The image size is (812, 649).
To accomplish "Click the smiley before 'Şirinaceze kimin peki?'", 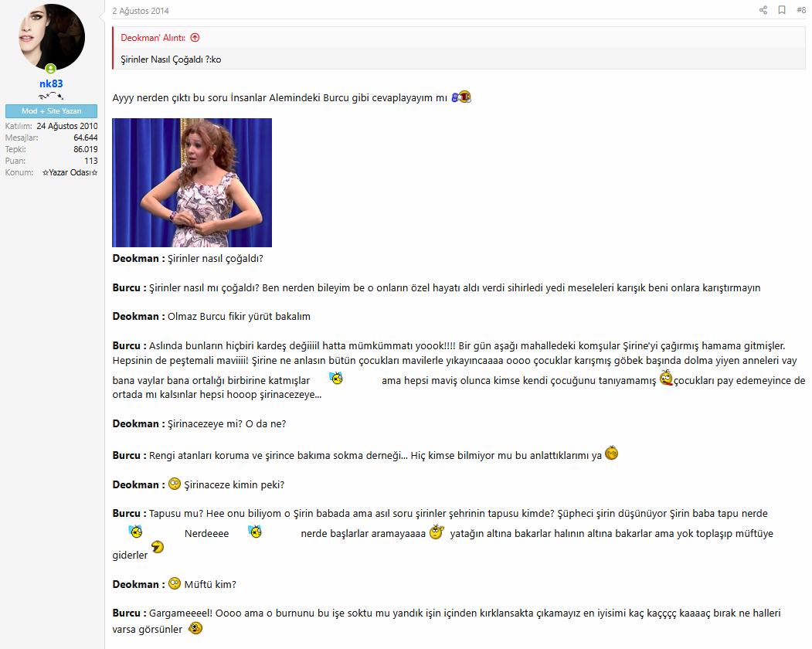I will (175, 484).
